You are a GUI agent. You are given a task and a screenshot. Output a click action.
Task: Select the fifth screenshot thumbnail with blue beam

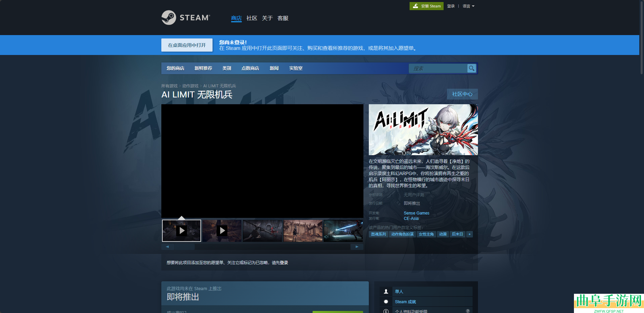click(x=343, y=231)
